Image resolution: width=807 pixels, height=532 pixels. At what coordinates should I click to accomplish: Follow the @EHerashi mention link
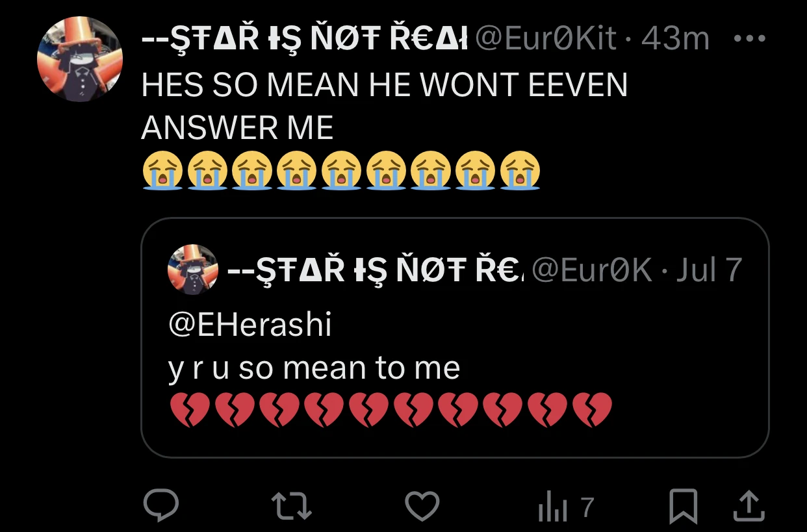[250, 325]
